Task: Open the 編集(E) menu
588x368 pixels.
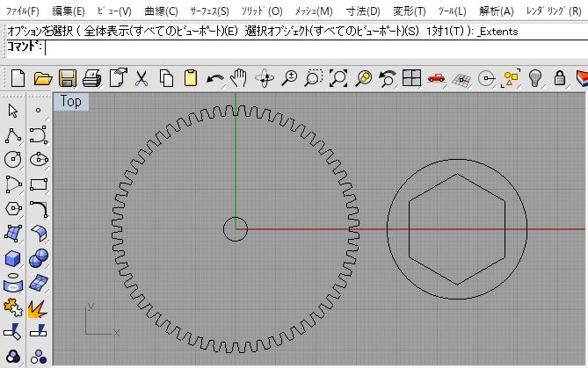Action: point(69,11)
